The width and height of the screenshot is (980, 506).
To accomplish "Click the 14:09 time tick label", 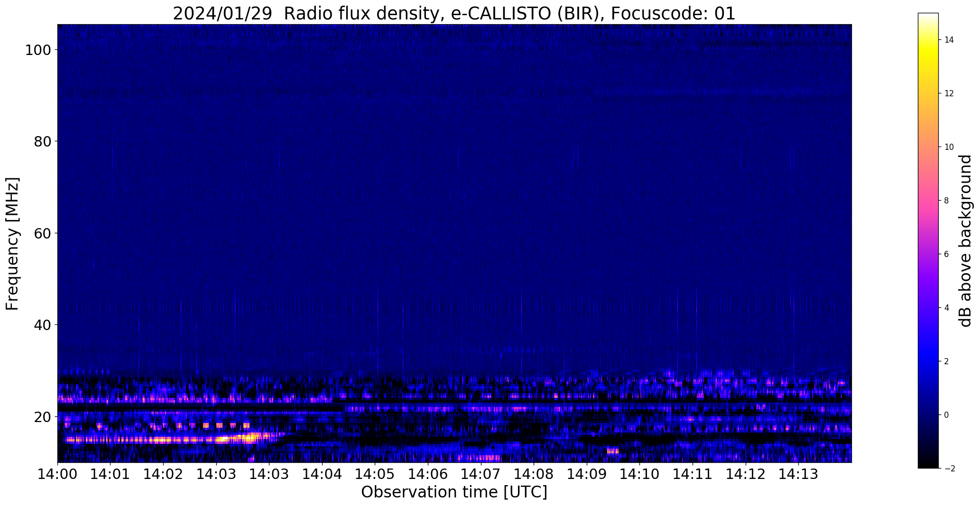I will tap(587, 474).
